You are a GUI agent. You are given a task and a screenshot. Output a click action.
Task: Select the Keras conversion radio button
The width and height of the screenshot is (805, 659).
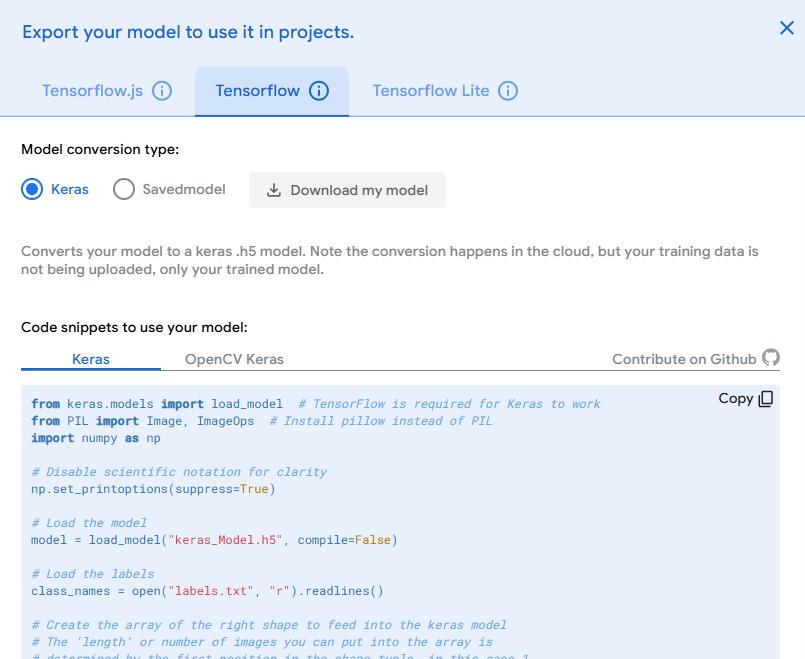click(32, 189)
